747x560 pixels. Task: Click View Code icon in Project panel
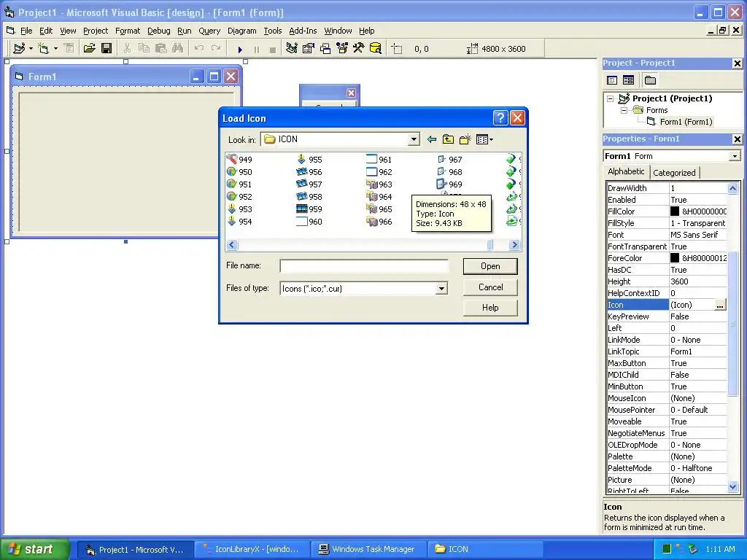click(x=612, y=80)
